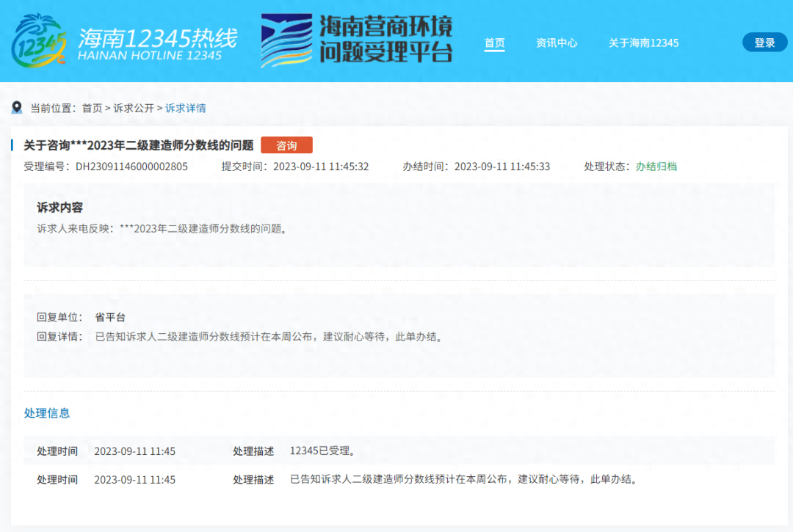Click the 登录 login button
The height and width of the screenshot is (532, 793).
(764, 43)
